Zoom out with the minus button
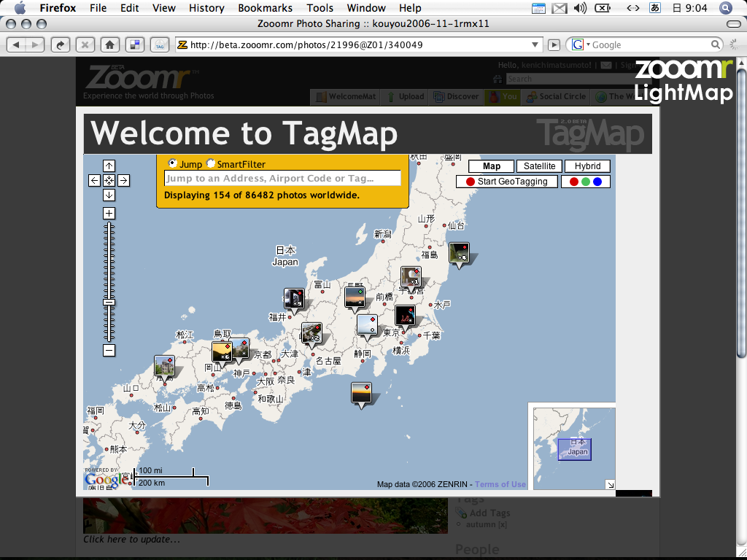 pyautogui.click(x=109, y=351)
